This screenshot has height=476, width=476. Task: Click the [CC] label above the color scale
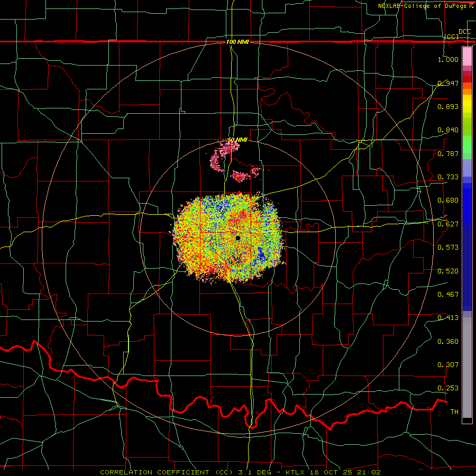pyautogui.click(x=452, y=36)
